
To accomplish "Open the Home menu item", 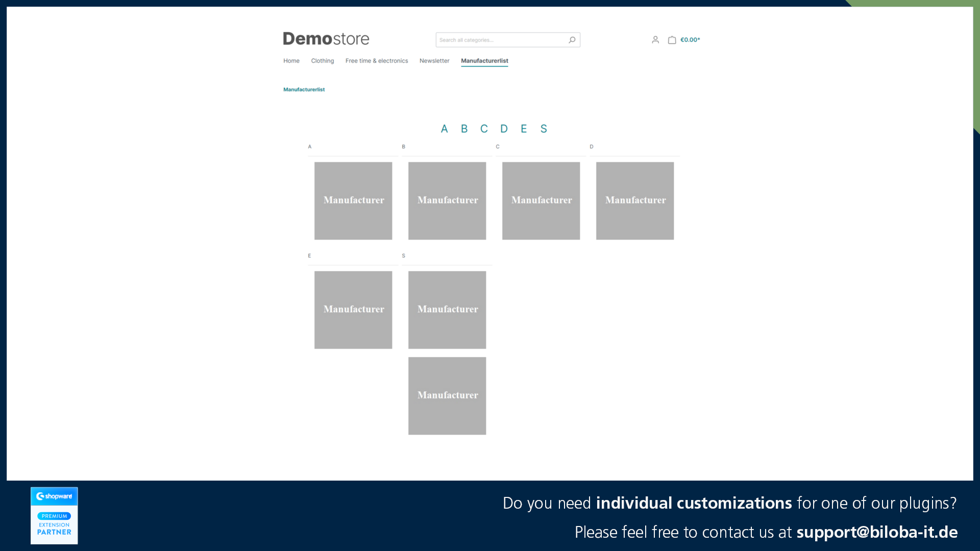I will pos(291,61).
